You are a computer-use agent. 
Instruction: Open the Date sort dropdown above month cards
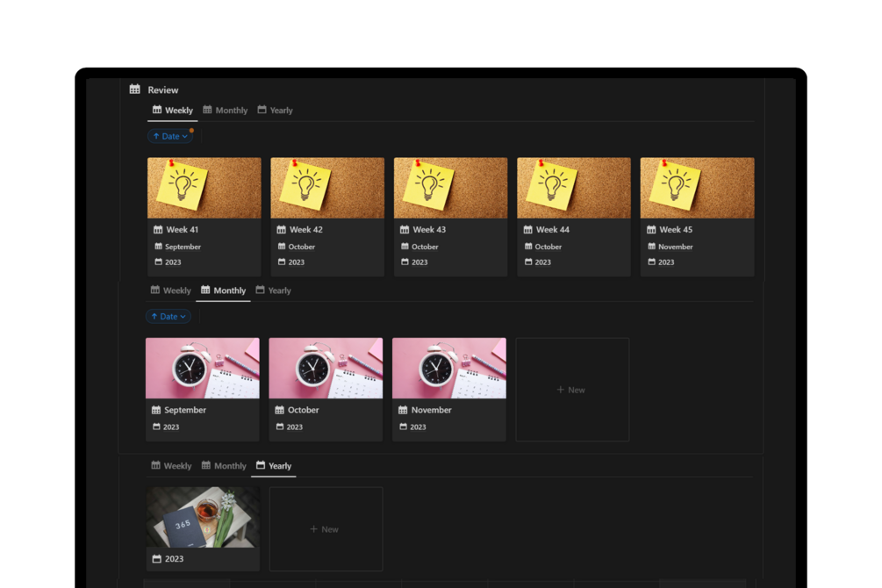tap(169, 316)
